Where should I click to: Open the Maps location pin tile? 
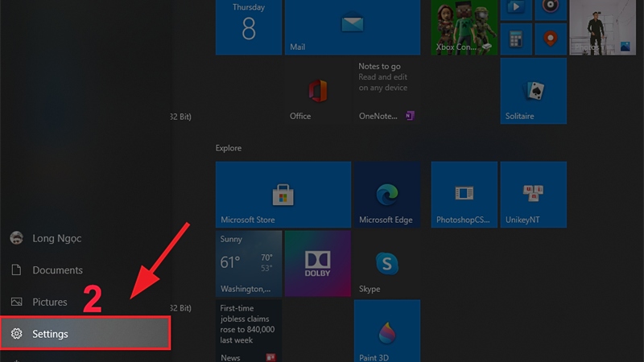click(551, 39)
